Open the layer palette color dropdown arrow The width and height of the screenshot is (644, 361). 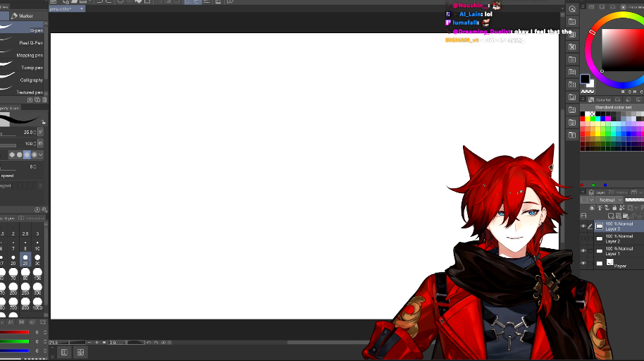[591, 200]
